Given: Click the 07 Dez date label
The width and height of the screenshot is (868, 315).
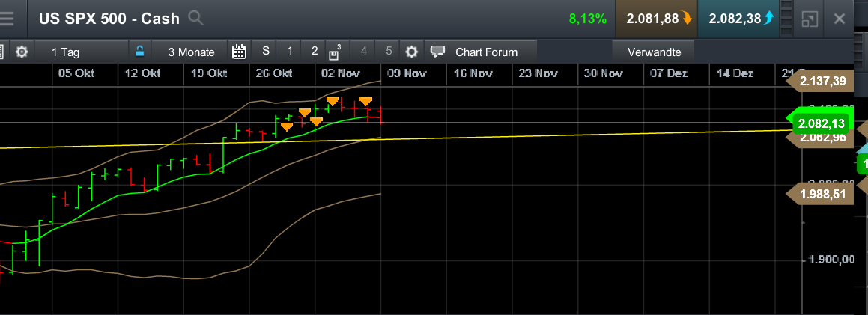Looking at the screenshot, I should (x=669, y=73).
